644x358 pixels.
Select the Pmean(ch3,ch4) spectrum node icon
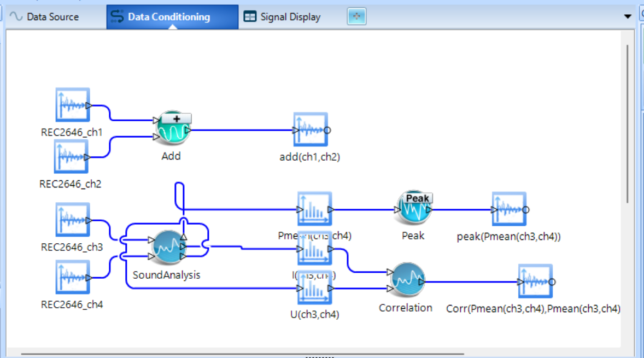[314, 209]
